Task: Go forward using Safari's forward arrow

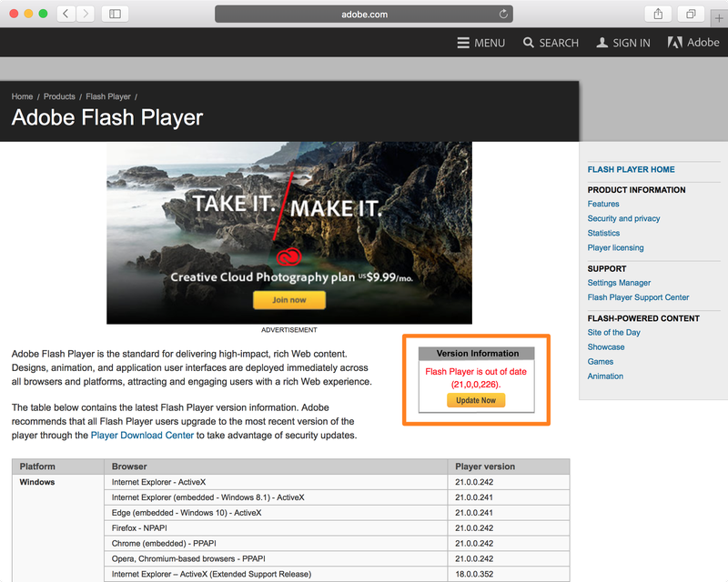Action: [85, 14]
